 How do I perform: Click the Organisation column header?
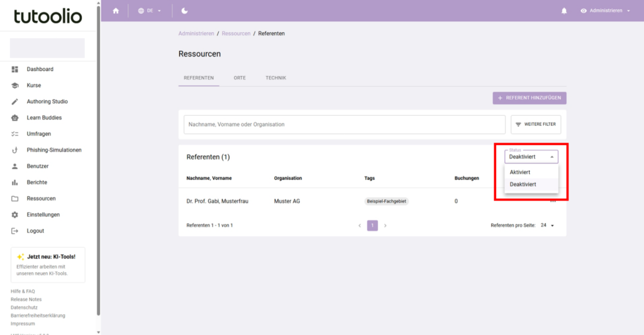pyautogui.click(x=288, y=178)
